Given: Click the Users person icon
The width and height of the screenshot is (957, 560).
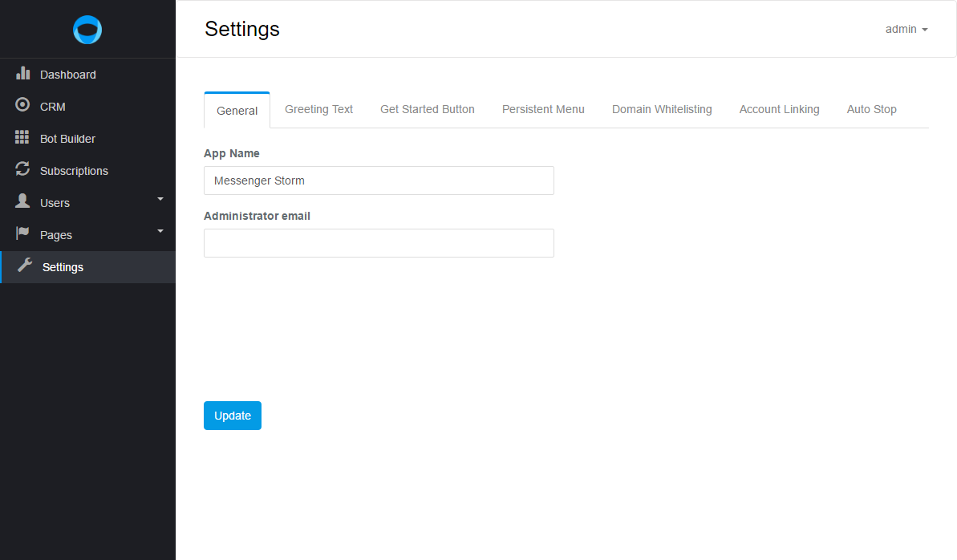Looking at the screenshot, I should tap(22, 202).
